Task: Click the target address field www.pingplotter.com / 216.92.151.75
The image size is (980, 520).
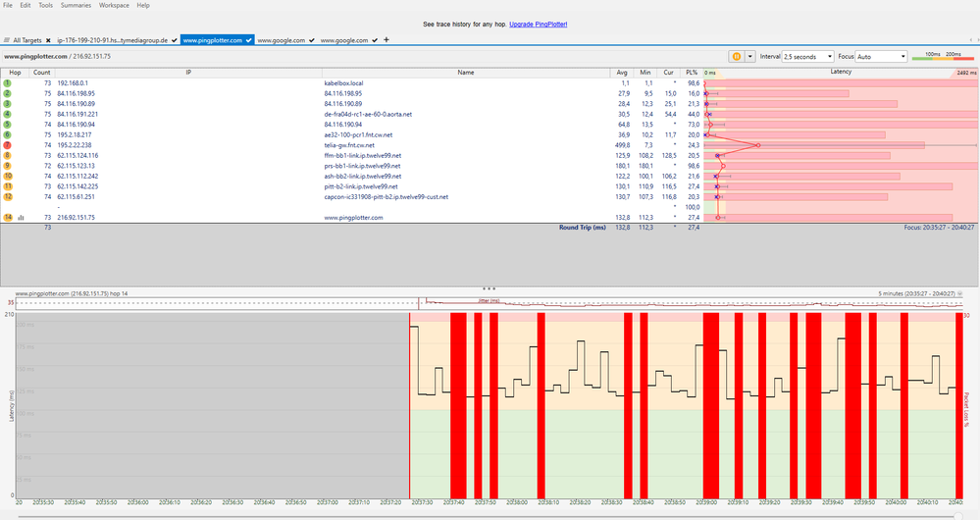Action: 58,56
